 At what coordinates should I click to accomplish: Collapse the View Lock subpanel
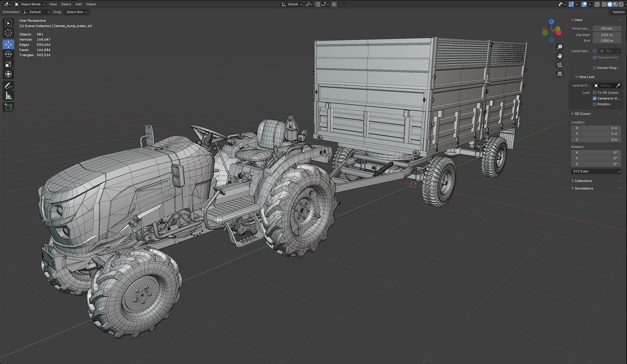click(x=586, y=77)
